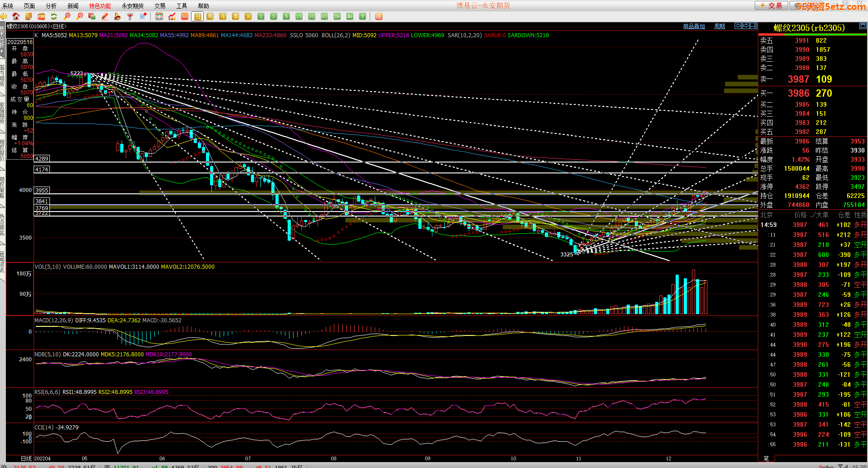
Task: Click the 周期 link
Action: click(720, 26)
